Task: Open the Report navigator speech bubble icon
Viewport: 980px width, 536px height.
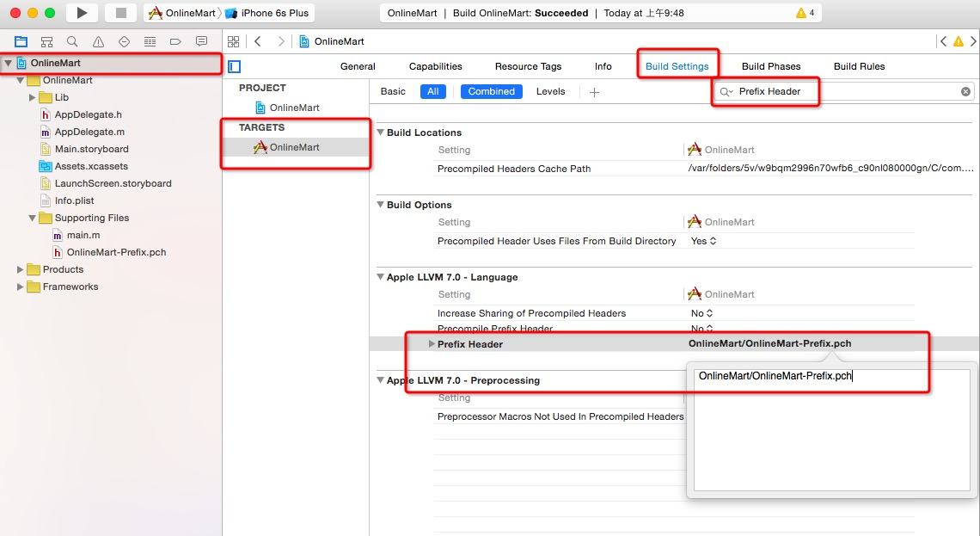Action: tap(201, 42)
